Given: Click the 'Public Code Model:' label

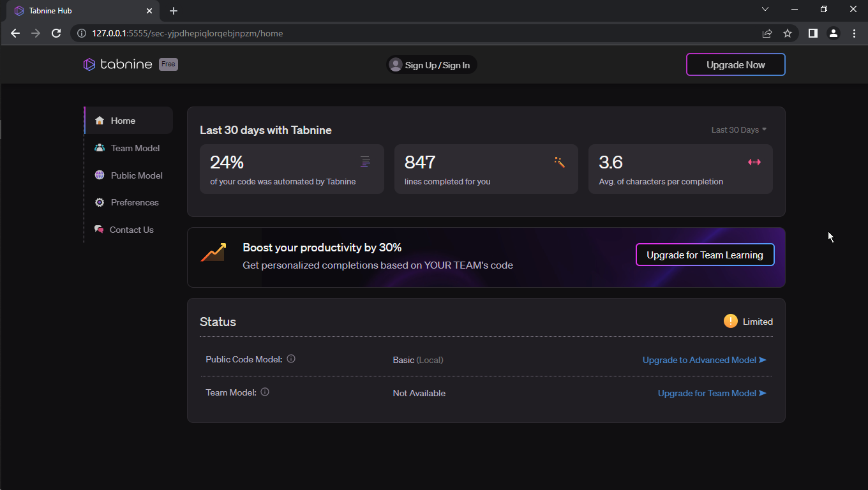Looking at the screenshot, I should pyautogui.click(x=244, y=359).
